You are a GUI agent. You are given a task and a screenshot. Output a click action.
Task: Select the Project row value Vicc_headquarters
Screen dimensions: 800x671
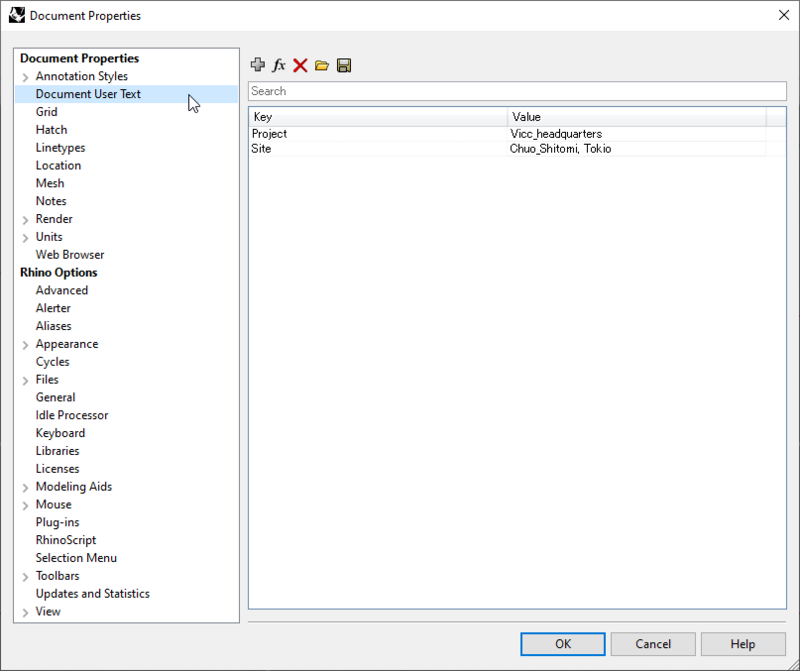[x=556, y=134]
